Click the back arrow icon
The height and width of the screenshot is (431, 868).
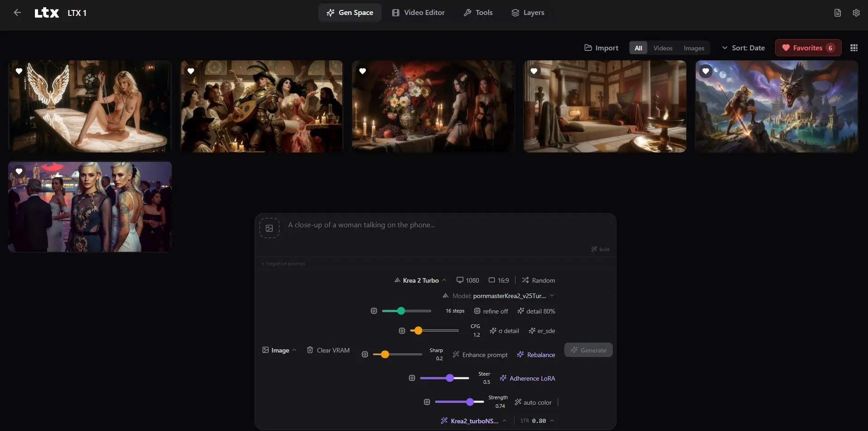click(17, 13)
